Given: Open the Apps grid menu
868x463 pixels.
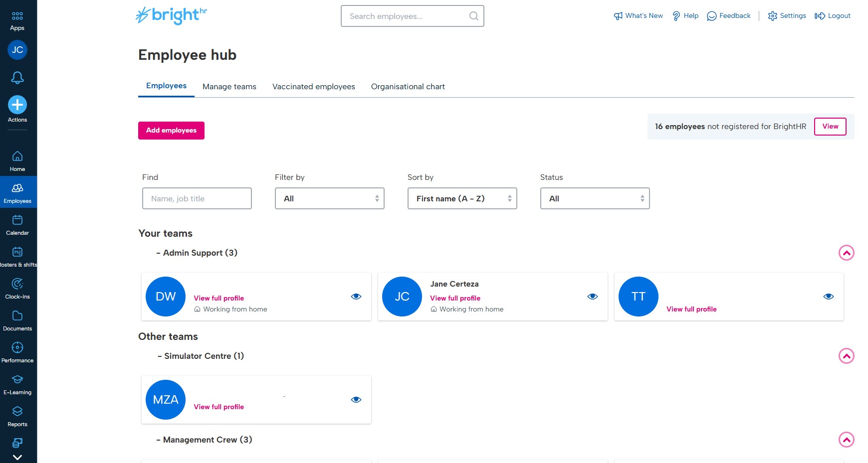Looking at the screenshot, I should click(17, 21).
